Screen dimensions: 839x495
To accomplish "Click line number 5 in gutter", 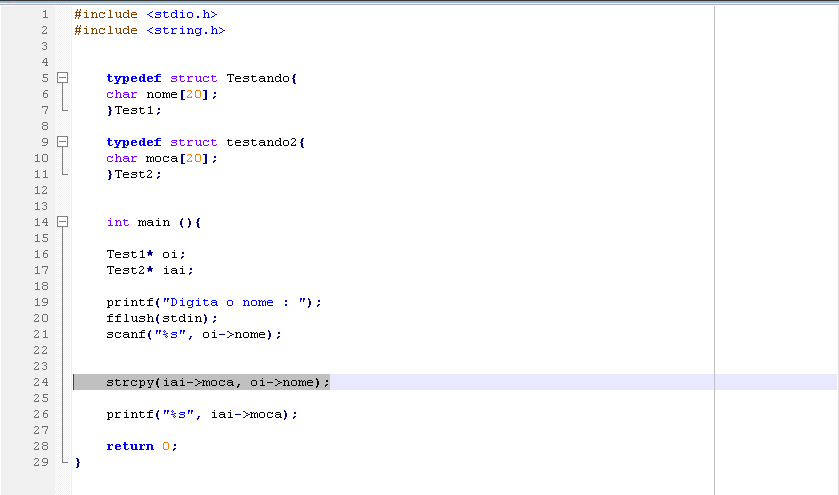I will click(x=45, y=78).
